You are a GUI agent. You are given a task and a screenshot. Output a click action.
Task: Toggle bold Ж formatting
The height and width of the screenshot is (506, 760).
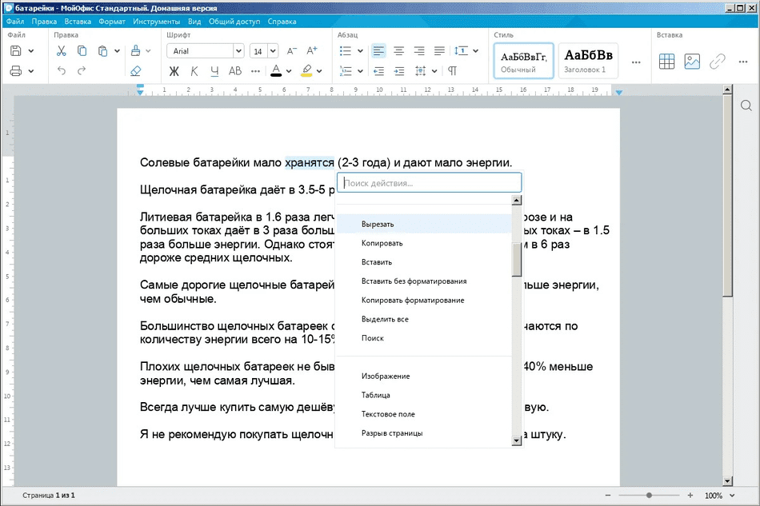point(174,71)
